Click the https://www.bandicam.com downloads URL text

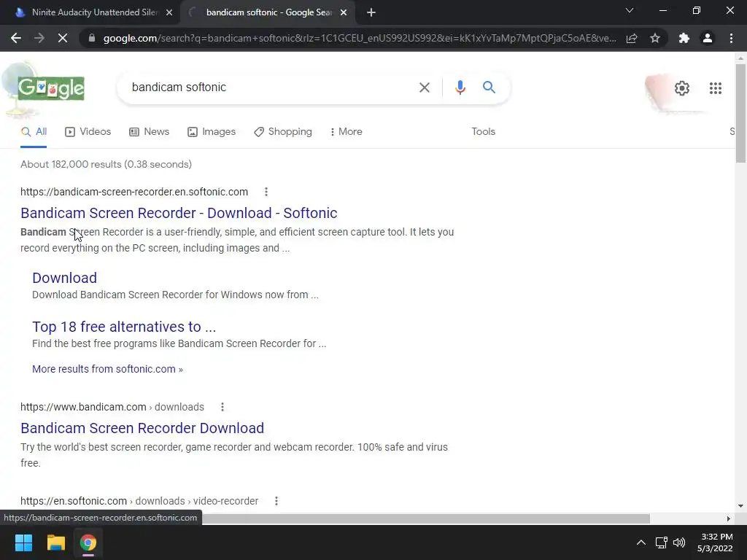(112, 407)
